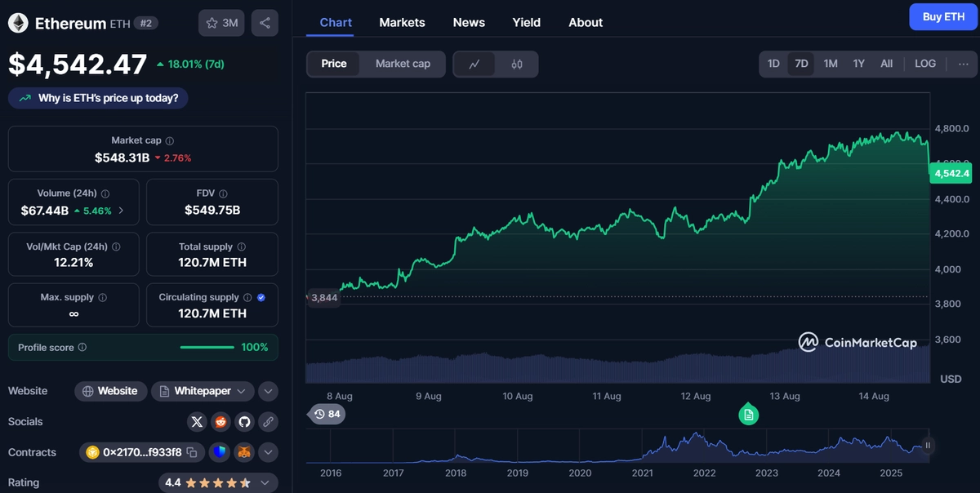Open the Chart tab

pos(336,22)
